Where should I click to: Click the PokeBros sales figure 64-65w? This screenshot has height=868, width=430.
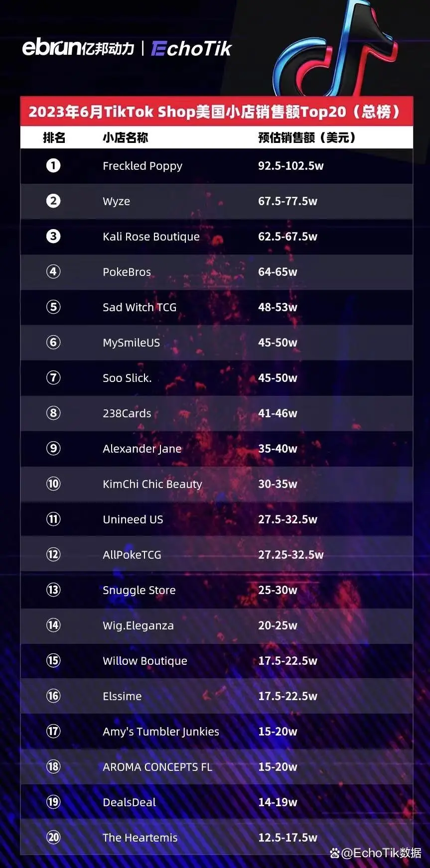coord(278,272)
